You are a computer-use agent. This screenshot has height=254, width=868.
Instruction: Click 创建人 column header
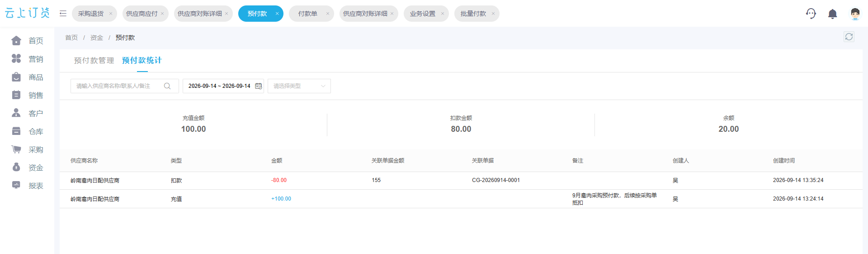(x=681, y=161)
